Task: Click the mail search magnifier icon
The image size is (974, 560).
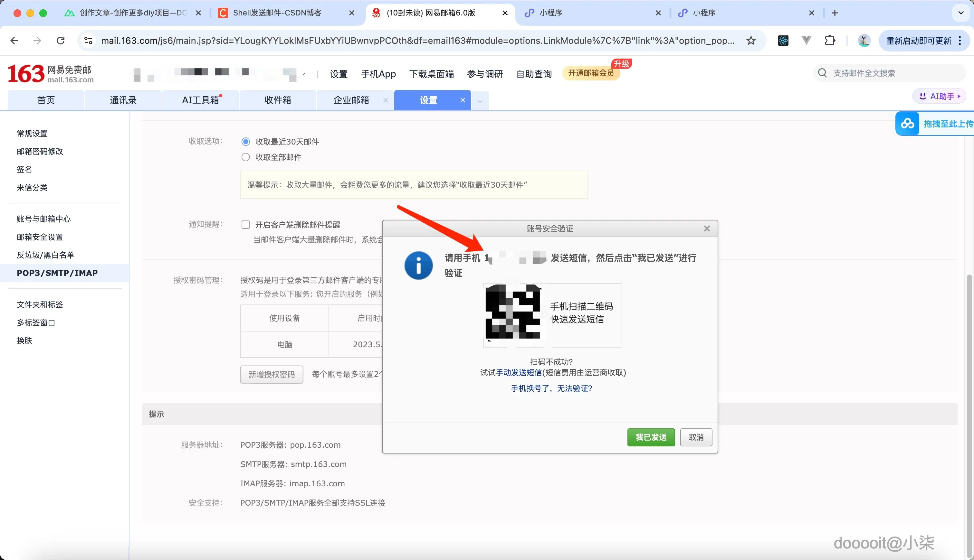Action: click(x=822, y=73)
